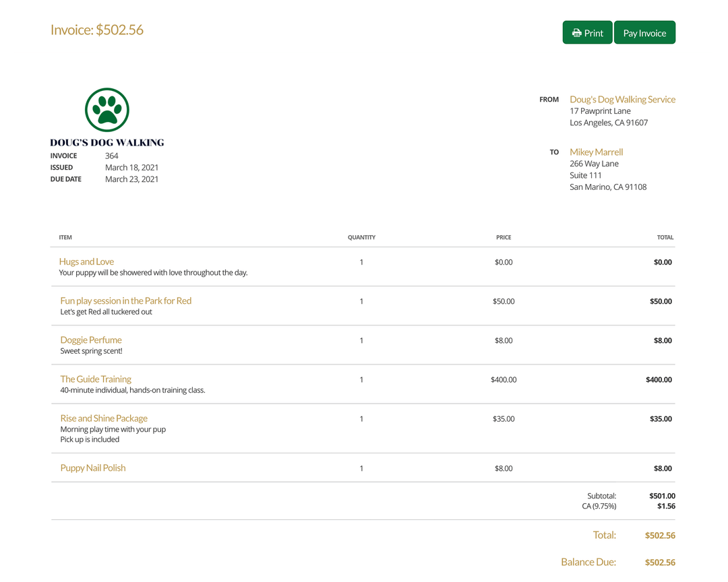Select the Rise and Shine Package item

[104, 418]
